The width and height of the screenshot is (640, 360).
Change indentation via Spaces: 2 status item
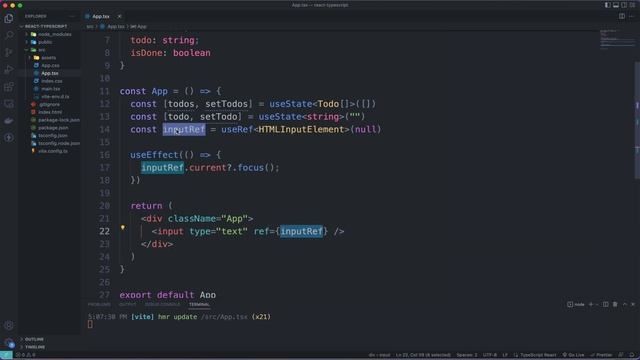pos(467,355)
